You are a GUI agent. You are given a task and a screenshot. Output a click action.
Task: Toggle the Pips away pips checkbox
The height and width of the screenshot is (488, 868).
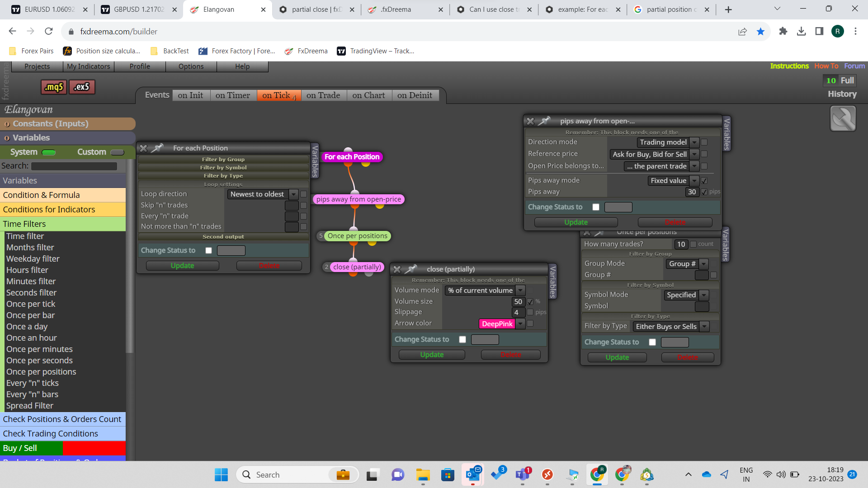coord(704,192)
